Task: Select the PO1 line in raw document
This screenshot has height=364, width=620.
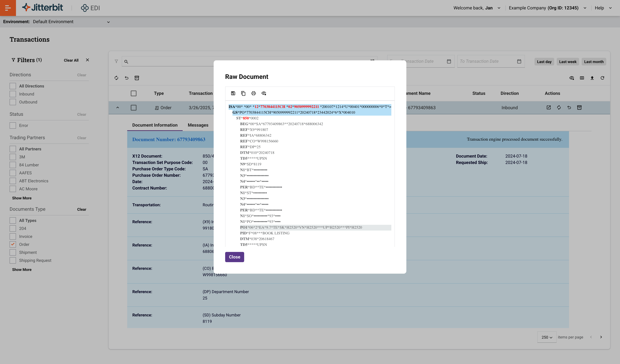Action: (316, 227)
